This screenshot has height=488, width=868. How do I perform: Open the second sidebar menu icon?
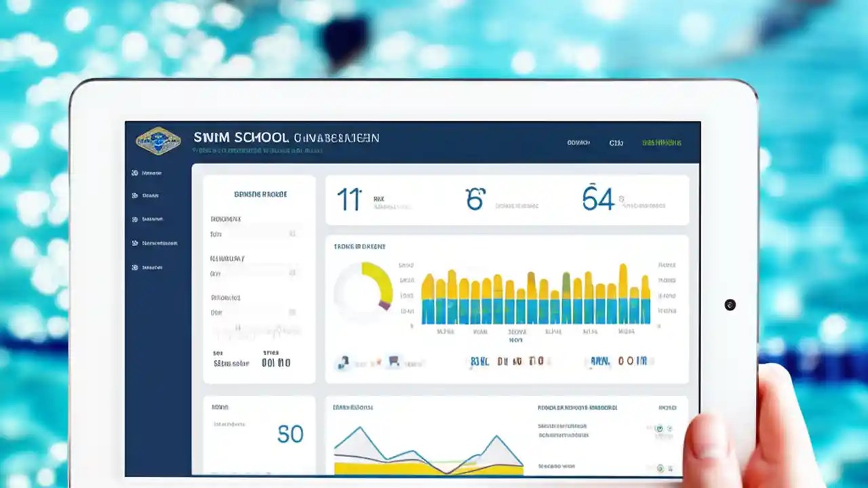(x=136, y=196)
